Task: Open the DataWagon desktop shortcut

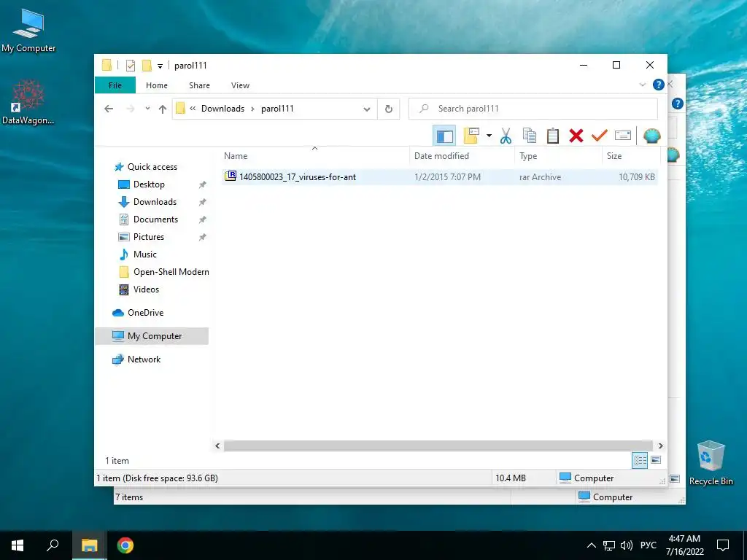Action: 28,102
